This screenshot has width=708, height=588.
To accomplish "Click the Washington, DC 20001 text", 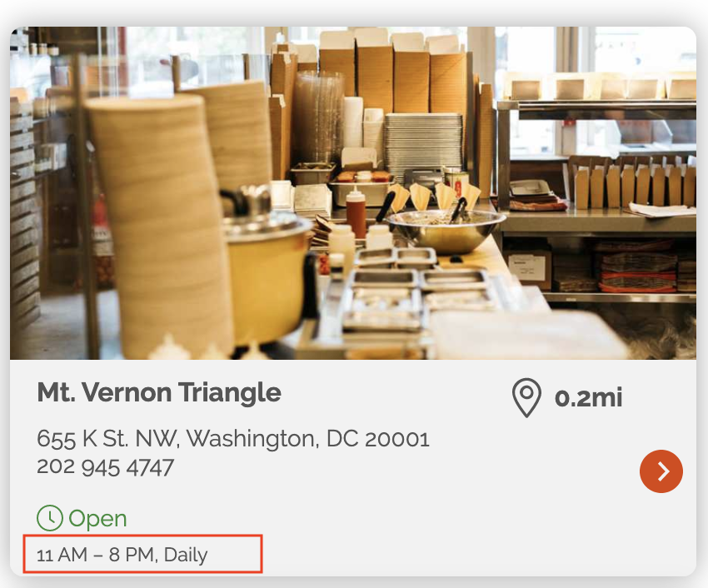I will tap(308, 439).
